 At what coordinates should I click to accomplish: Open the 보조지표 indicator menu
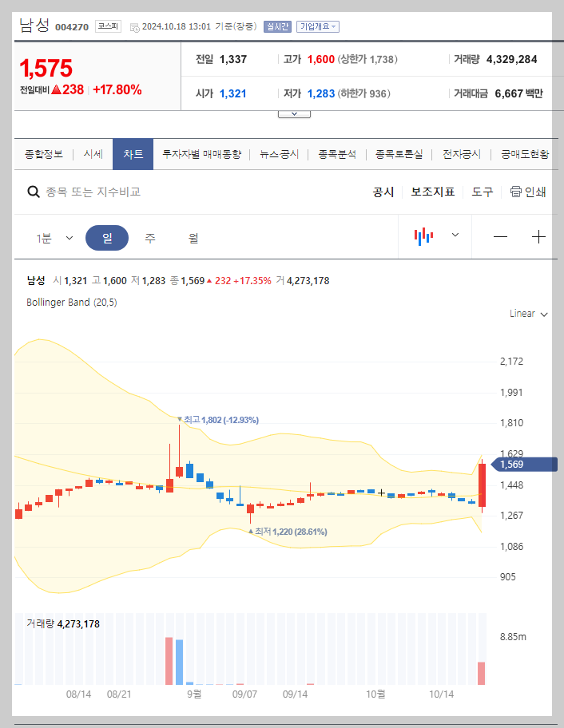tap(432, 192)
